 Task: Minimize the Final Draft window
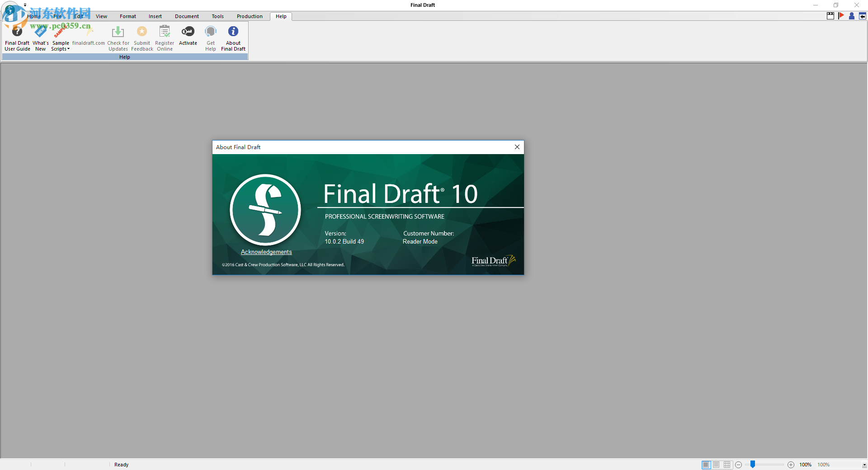(x=816, y=5)
